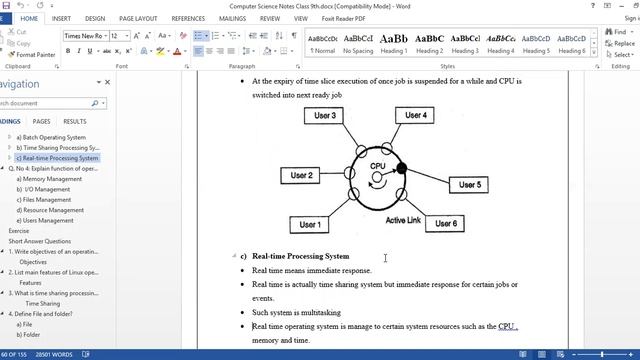This screenshot has width=640, height=360.
Task: Center align the text
Action: tap(209, 51)
